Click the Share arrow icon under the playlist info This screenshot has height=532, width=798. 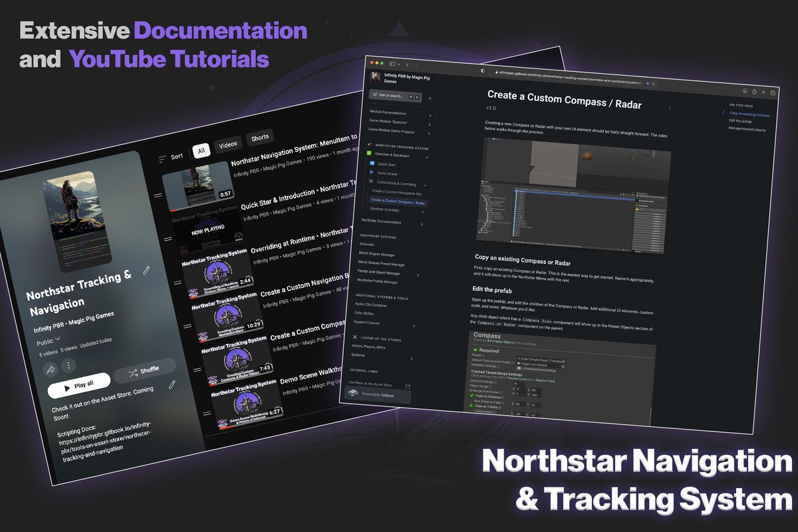[x=50, y=368]
